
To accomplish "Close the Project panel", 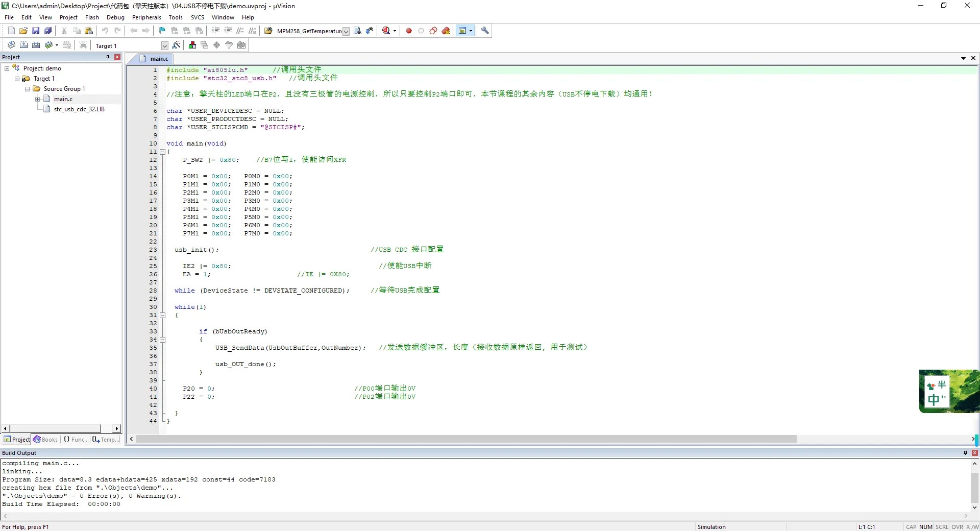I will click(x=117, y=57).
